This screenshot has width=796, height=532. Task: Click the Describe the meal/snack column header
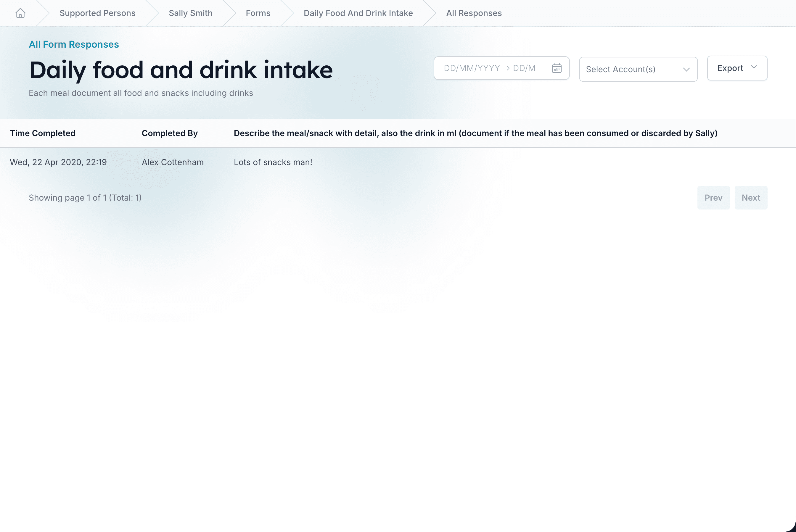tap(476, 133)
